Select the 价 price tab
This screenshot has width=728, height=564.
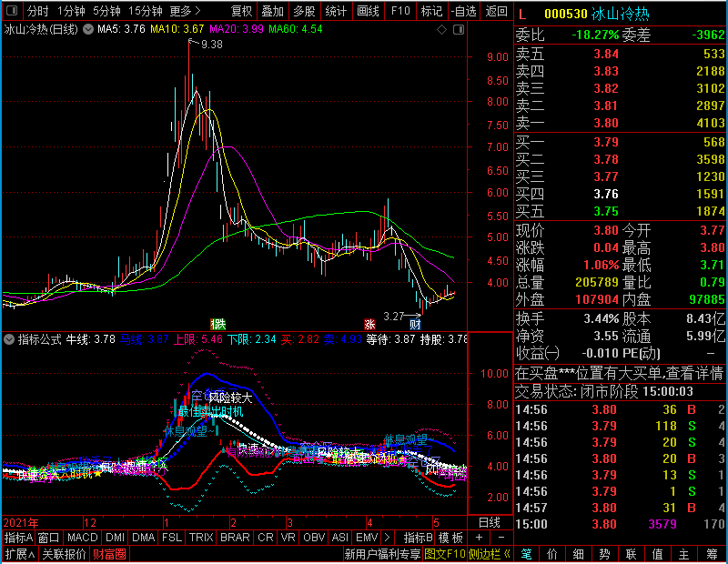click(552, 554)
